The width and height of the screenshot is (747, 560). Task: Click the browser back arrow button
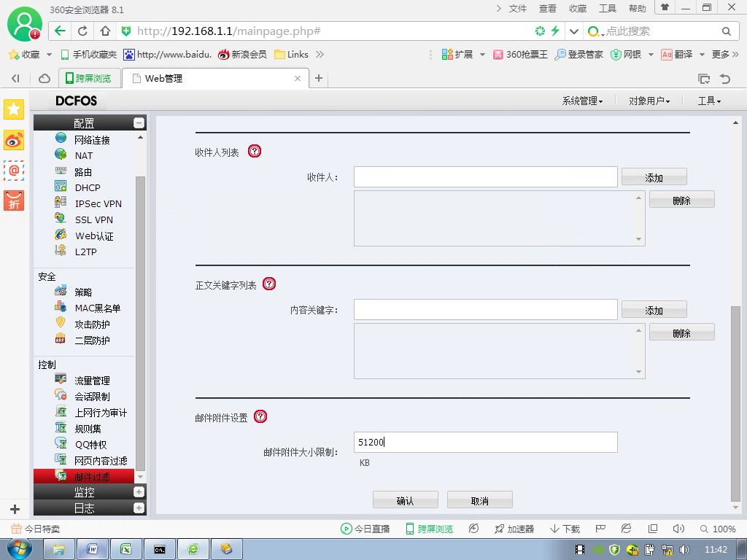tap(60, 31)
